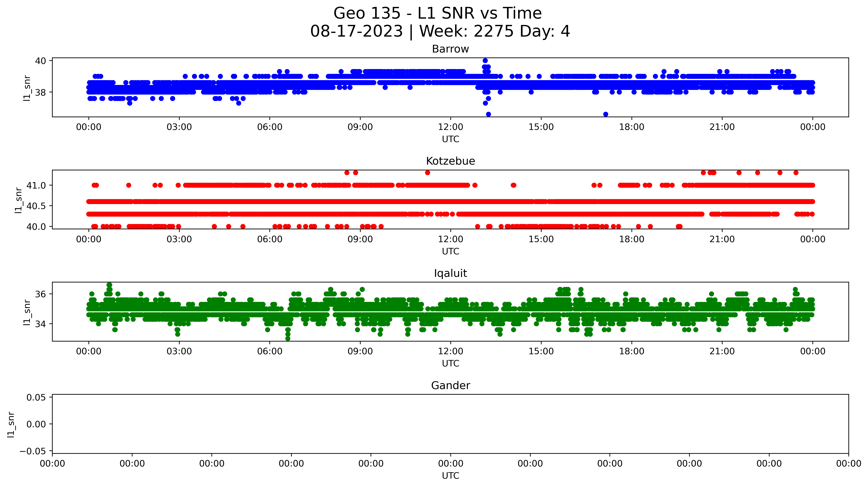The image size is (868, 487).
Task: Click the '40' y-axis label on Barrow plot
Action: point(40,61)
